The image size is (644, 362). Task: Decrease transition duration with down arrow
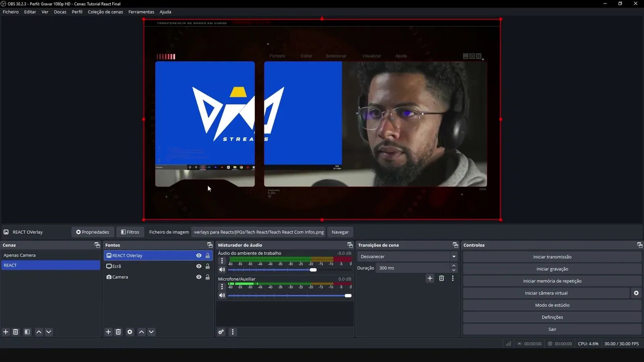pyautogui.click(x=454, y=270)
